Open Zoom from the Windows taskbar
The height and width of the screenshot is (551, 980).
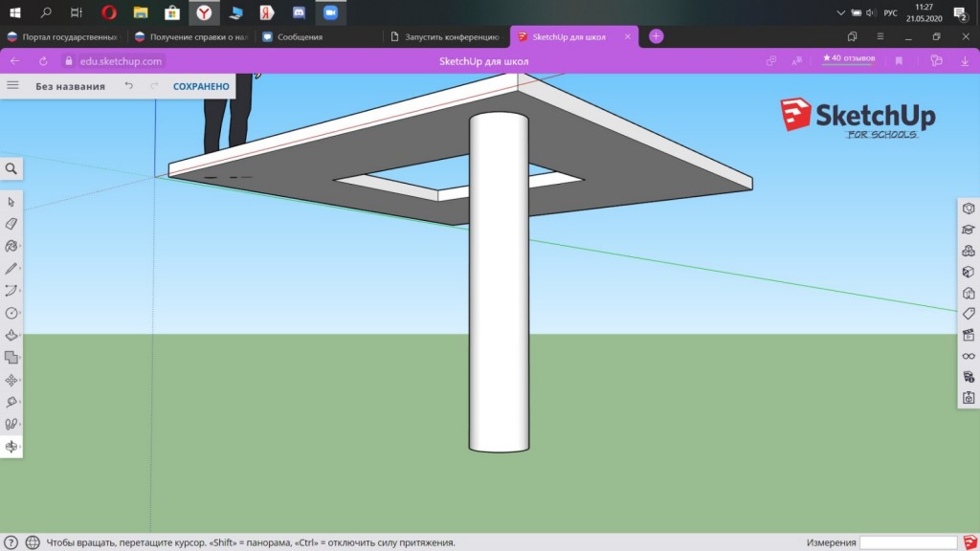pyautogui.click(x=331, y=12)
